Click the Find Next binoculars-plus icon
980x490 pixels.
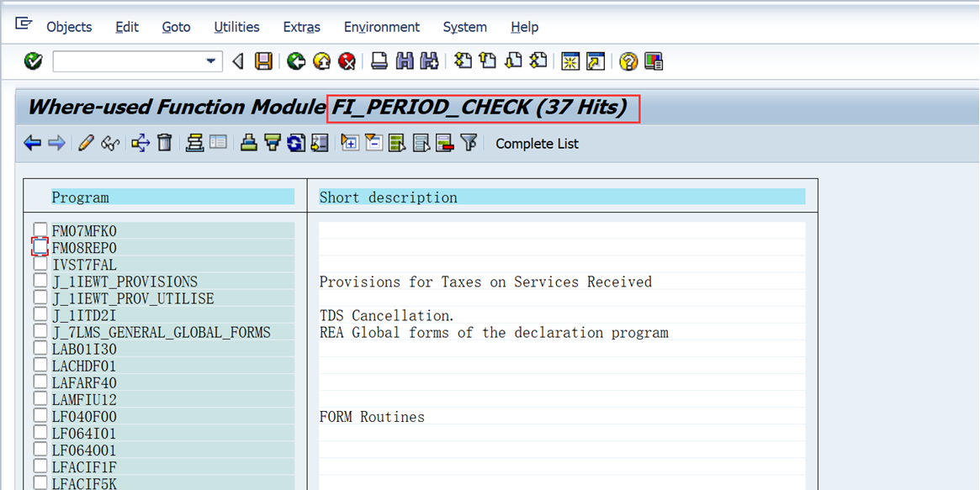[429, 61]
